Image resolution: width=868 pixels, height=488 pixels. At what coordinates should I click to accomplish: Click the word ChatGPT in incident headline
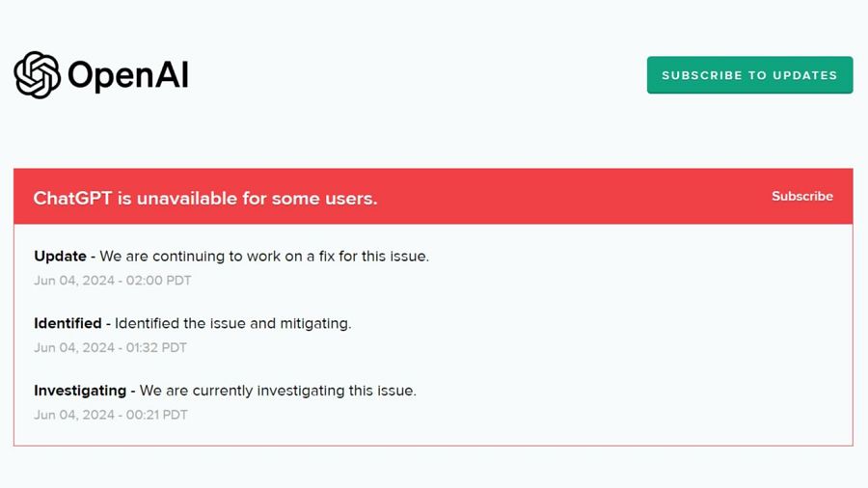coord(72,198)
